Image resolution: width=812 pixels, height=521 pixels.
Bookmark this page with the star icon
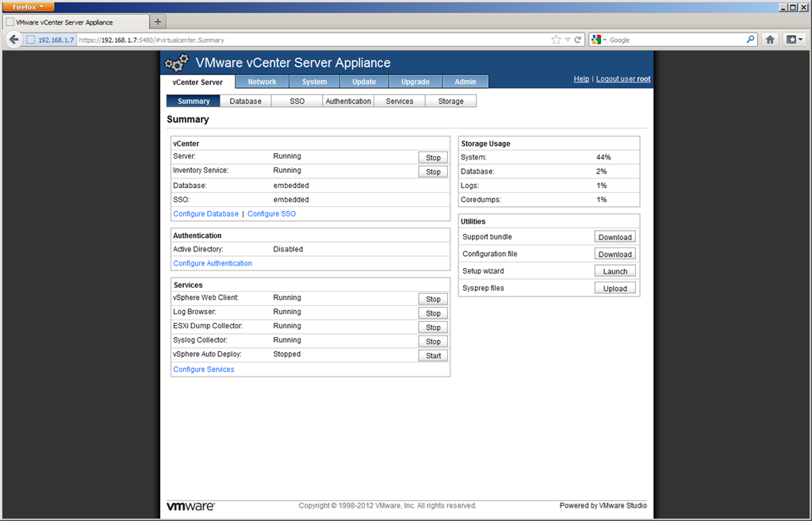556,40
